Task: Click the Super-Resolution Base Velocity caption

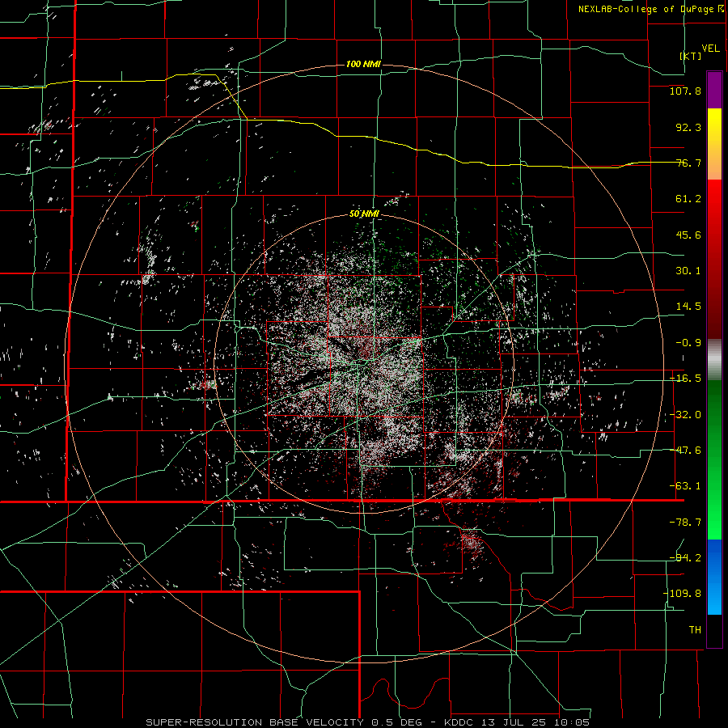Action: point(368,722)
